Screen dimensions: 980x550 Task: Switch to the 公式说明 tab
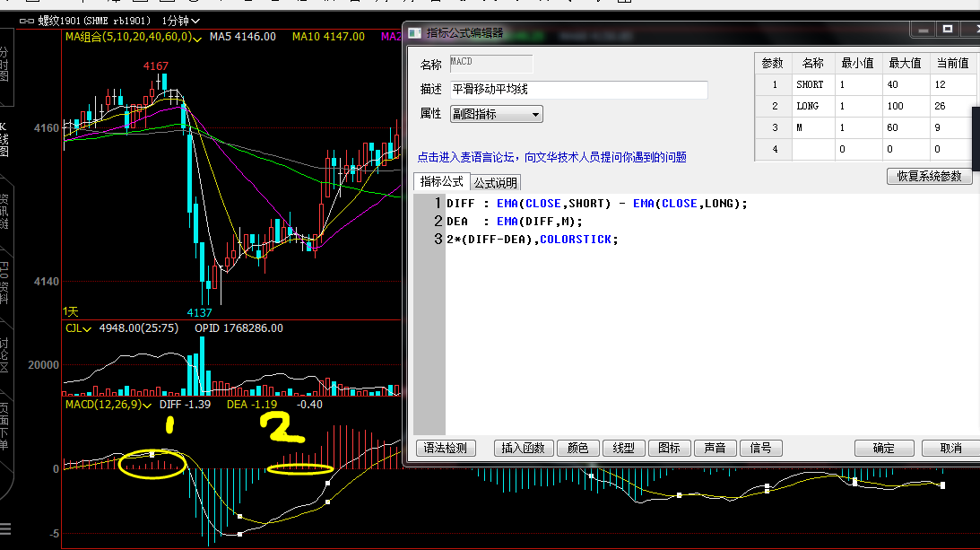coord(496,183)
